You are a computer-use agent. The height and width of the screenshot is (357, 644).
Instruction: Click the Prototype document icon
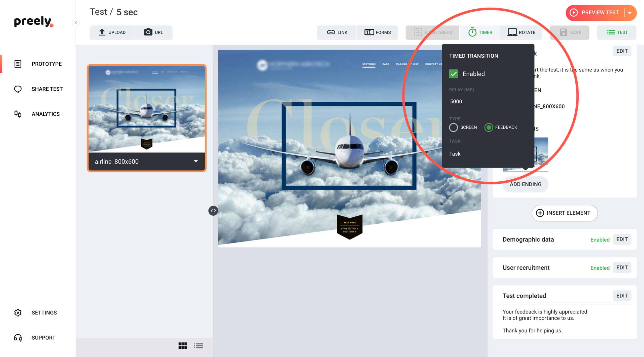coord(18,64)
